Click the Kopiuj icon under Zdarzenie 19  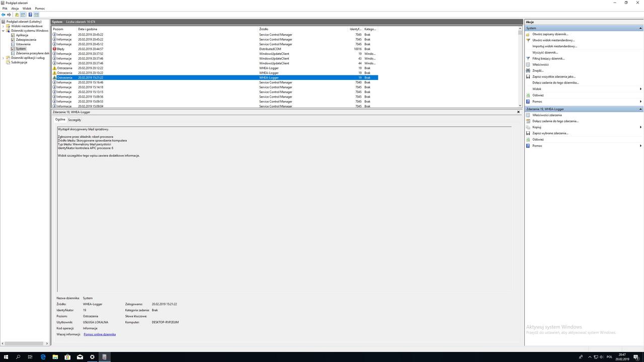click(x=528, y=127)
